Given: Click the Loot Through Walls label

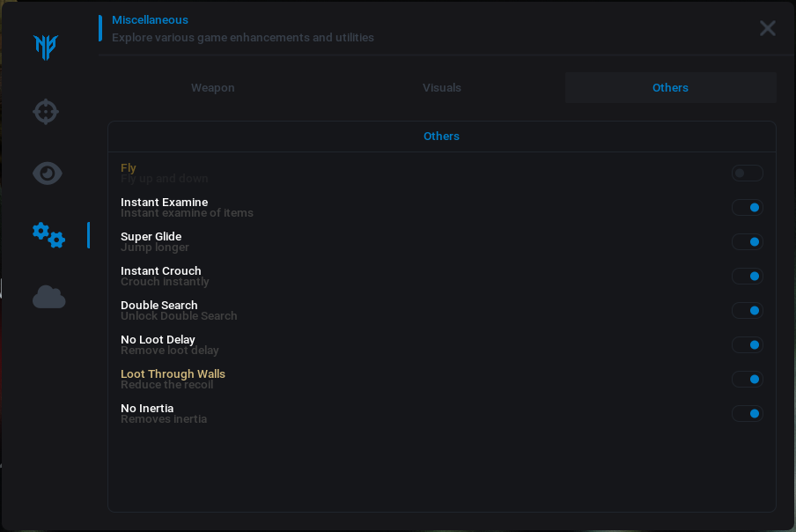Looking at the screenshot, I should [173, 374].
